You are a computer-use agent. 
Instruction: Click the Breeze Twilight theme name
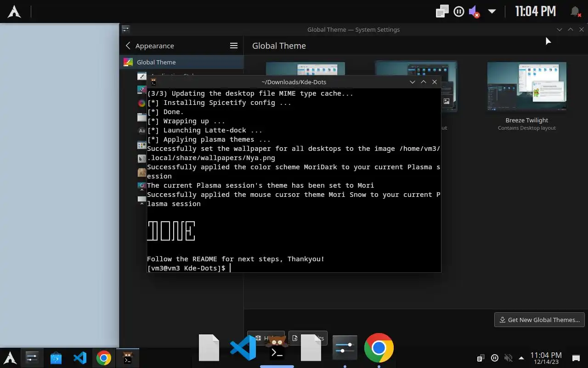click(x=527, y=120)
